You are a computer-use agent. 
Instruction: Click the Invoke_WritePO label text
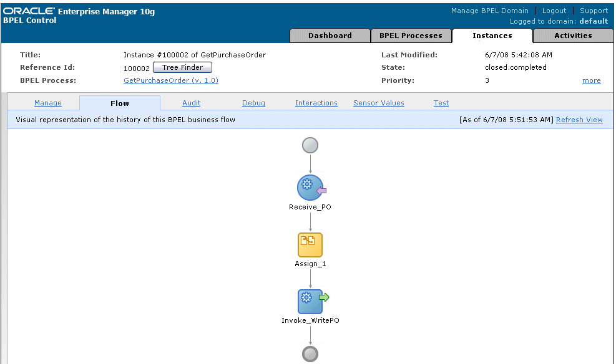(310, 320)
